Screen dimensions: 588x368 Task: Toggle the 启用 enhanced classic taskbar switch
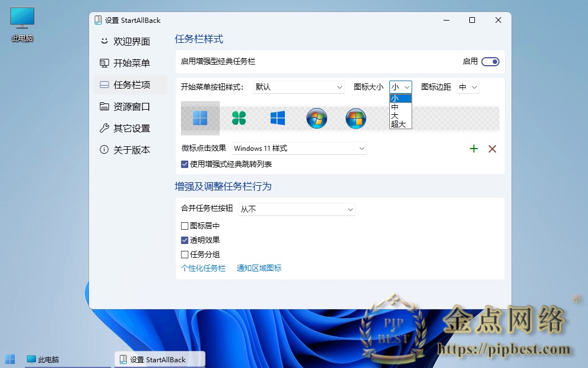490,62
